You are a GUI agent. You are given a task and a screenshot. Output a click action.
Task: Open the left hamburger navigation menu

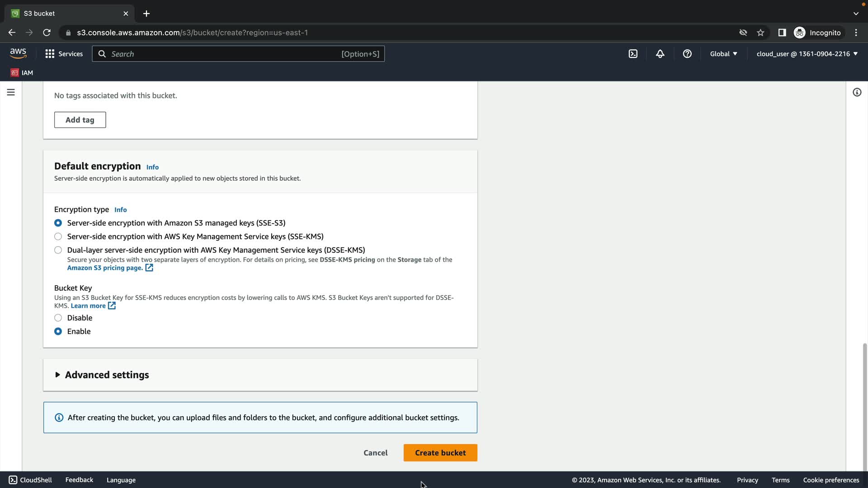point(11,92)
